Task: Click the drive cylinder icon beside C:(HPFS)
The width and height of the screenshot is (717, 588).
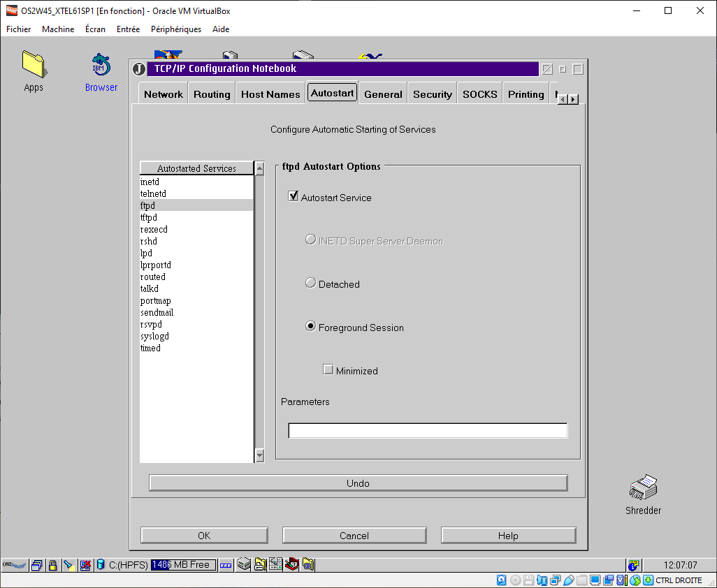Action: (x=101, y=565)
